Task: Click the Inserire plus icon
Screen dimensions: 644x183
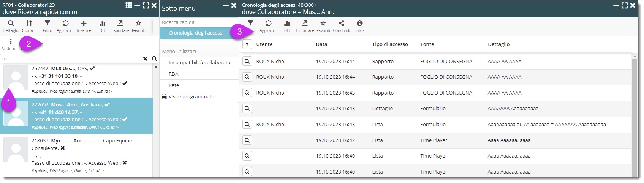Action: click(x=84, y=24)
